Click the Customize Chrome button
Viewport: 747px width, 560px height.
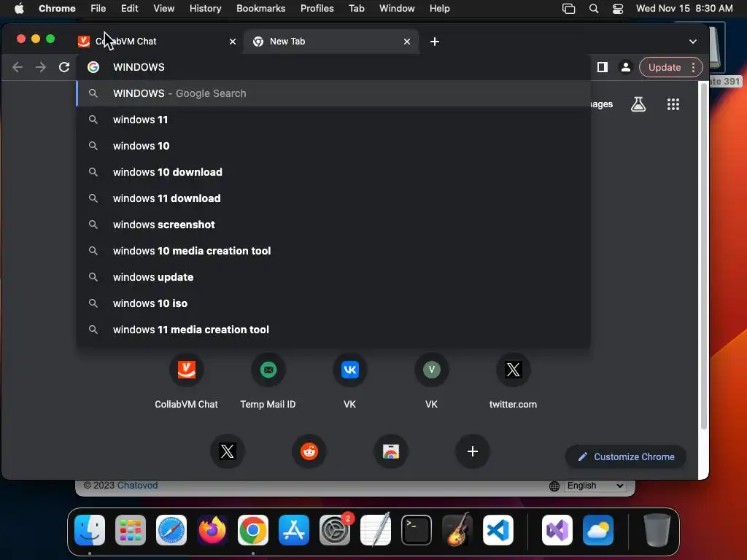point(625,456)
